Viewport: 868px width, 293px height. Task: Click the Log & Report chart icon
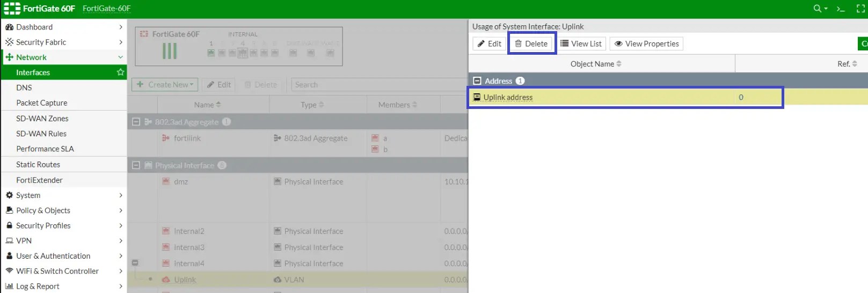9,286
